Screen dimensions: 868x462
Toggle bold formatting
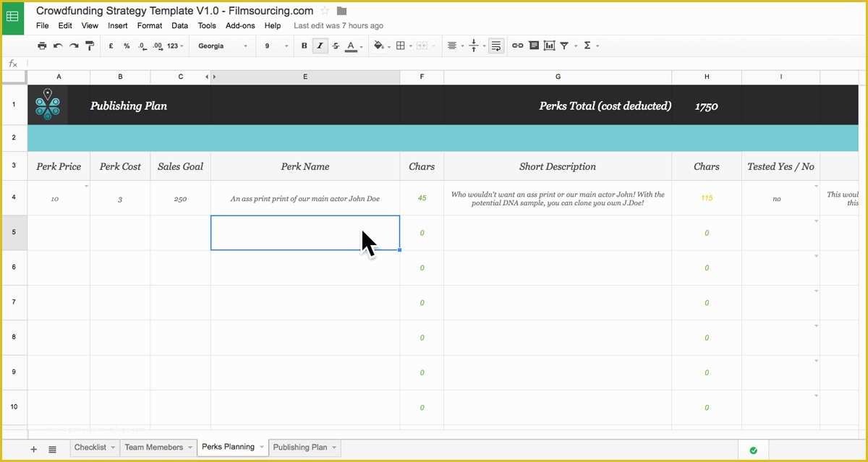pyautogui.click(x=304, y=46)
